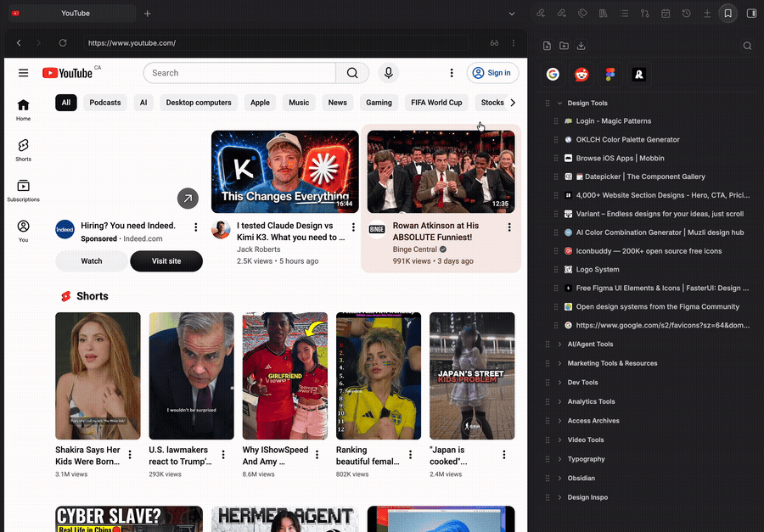Select the Podcasts filter chip

pyautogui.click(x=105, y=103)
